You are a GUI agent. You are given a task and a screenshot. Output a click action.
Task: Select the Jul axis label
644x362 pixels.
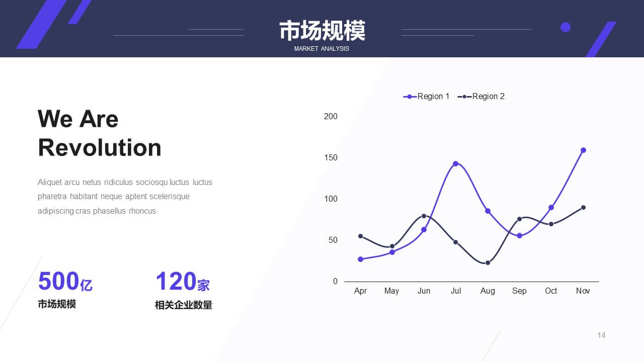(456, 291)
